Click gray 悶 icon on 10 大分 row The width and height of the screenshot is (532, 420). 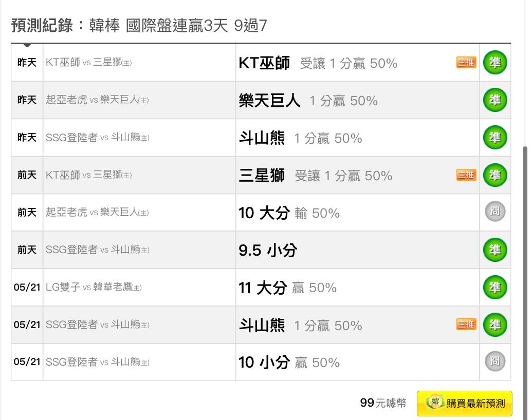pyautogui.click(x=495, y=212)
